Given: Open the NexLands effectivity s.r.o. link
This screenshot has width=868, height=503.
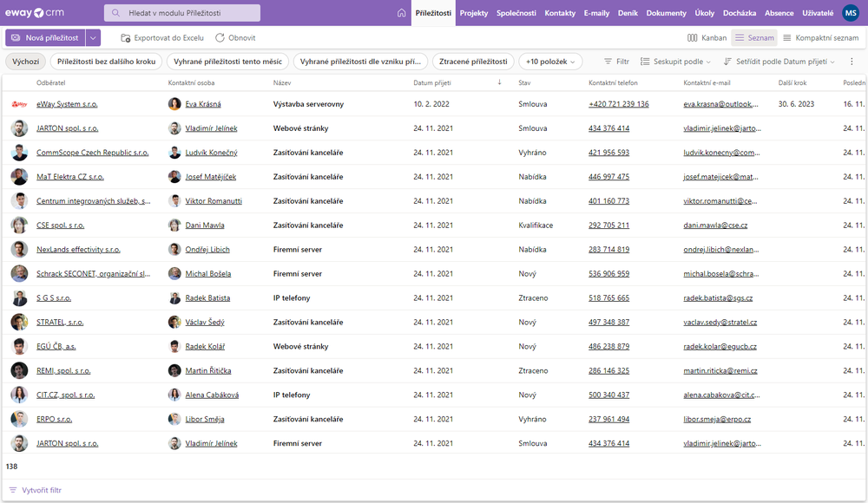Looking at the screenshot, I should click(x=79, y=250).
